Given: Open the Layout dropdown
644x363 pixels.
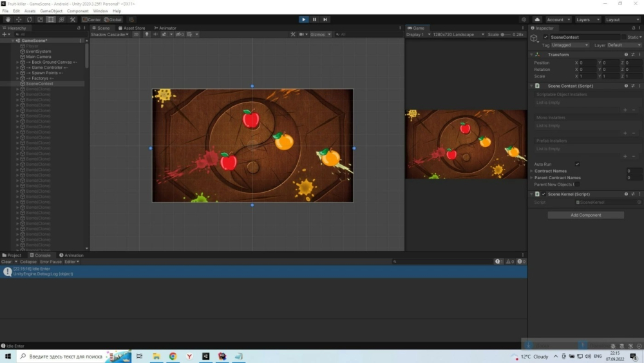Looking at the screenshot, I should point(622,19).
